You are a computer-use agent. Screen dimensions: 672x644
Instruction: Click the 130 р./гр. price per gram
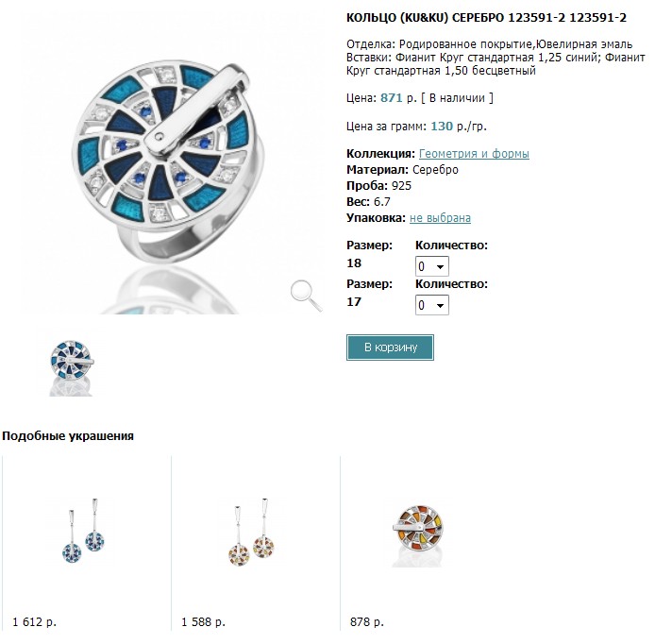click(459, 126)
